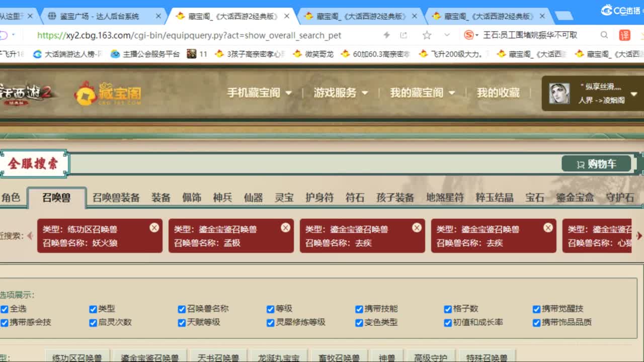Viewport: 644px width, 362px height.
Task: Open the 购物车 shopping cart
Action: coord(596,163)
